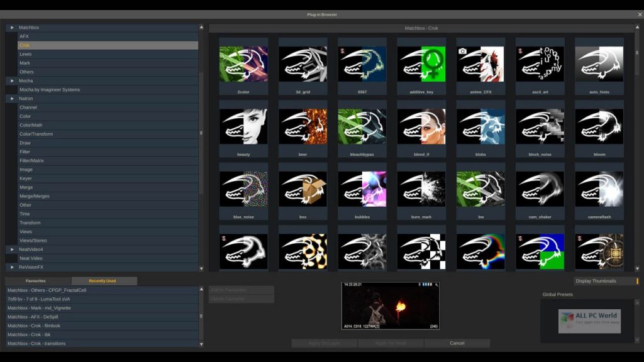Select the Merge/Merges category
Viewport: 644px width, 362px height.
click(108, 196)
